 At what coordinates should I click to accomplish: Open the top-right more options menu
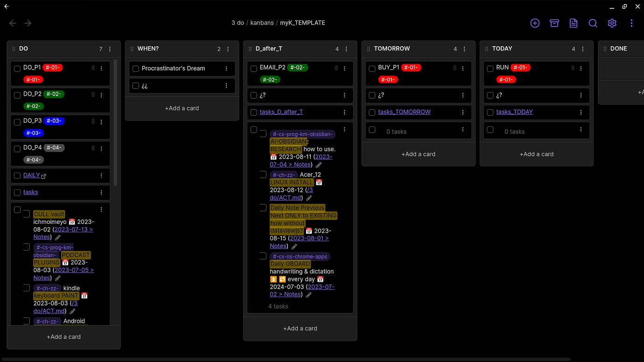pos(631,23)
